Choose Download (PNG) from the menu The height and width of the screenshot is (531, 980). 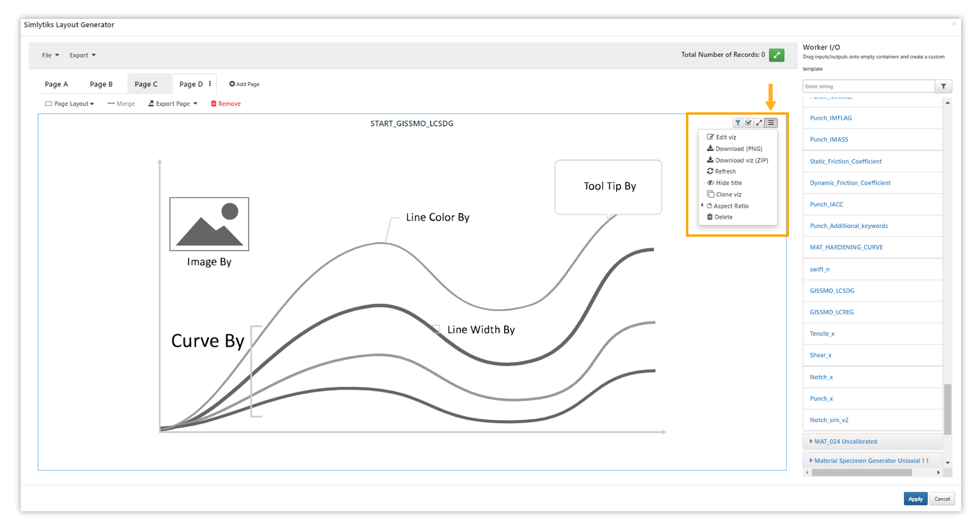tap(734, 149)
